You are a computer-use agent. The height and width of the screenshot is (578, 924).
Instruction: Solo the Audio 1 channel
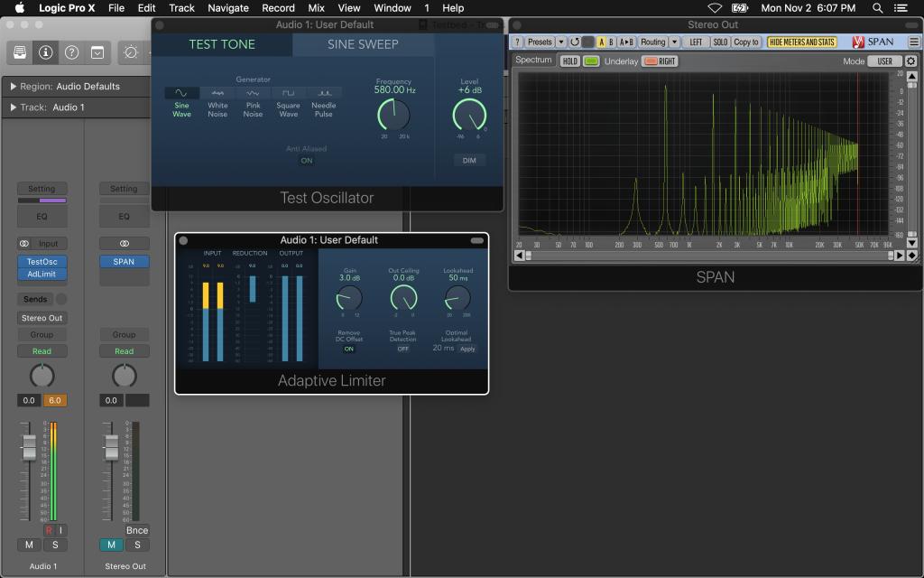tap(55, 545)
